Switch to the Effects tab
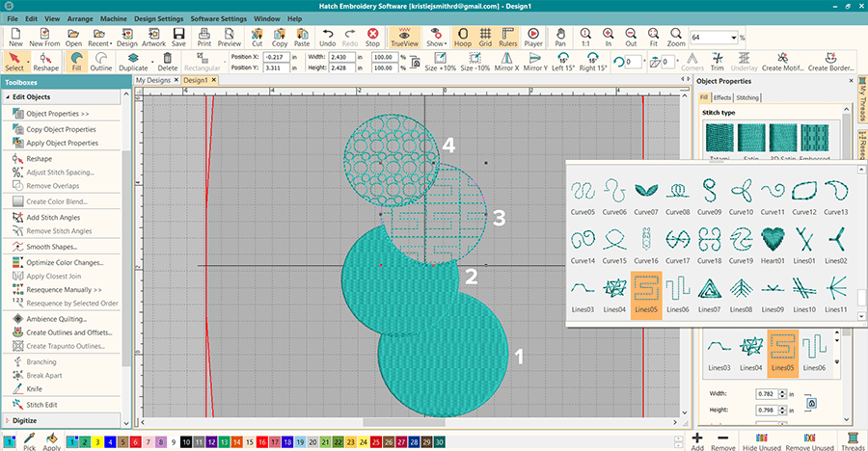Image resolution: width=868 pixels, height=451 pixels. click(722, 97)
